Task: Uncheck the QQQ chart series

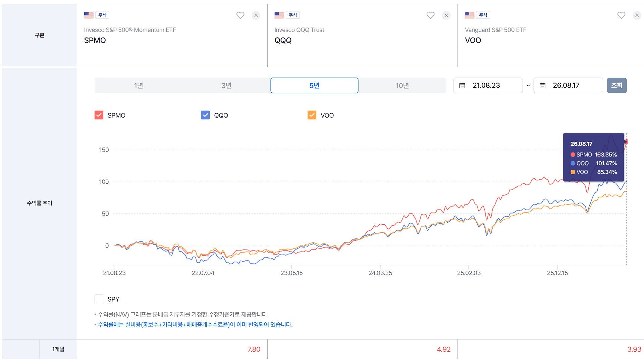Action: click(205, 115)
